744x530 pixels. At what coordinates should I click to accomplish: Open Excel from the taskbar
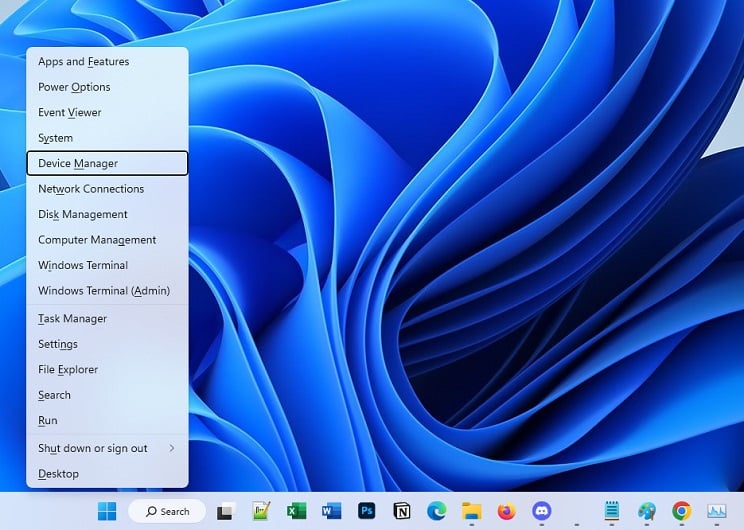click(x=296, y=511)
